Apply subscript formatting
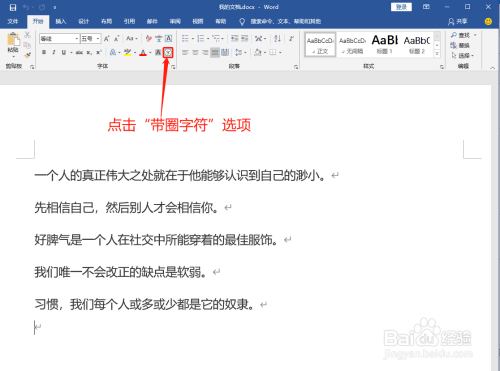This screenshot has height=371, width=500. pyautogui.click(x=89, y=53)
